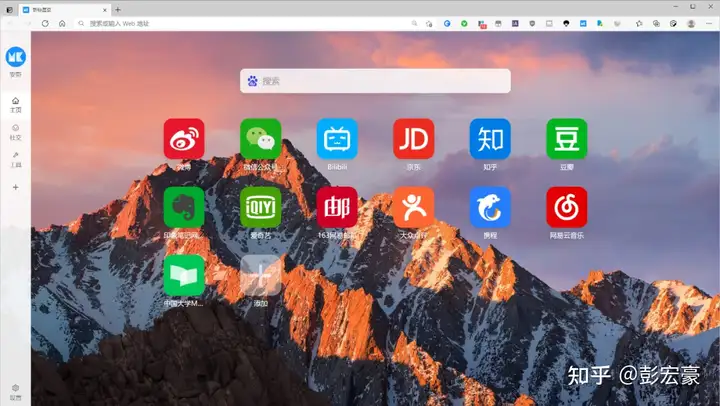Open the WeChat official account shortcut
This screenshot has height=406, width=720.
click(260, 139)
